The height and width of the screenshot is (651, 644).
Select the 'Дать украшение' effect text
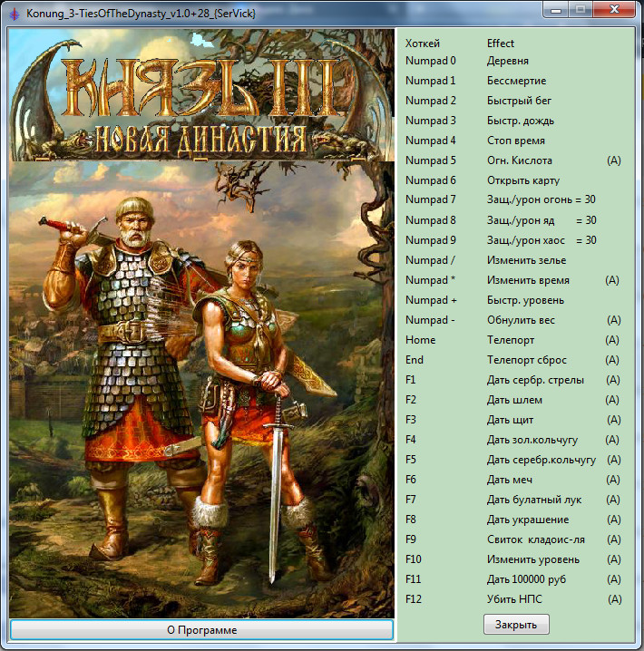pyautogui.click(x=528, y=520)
